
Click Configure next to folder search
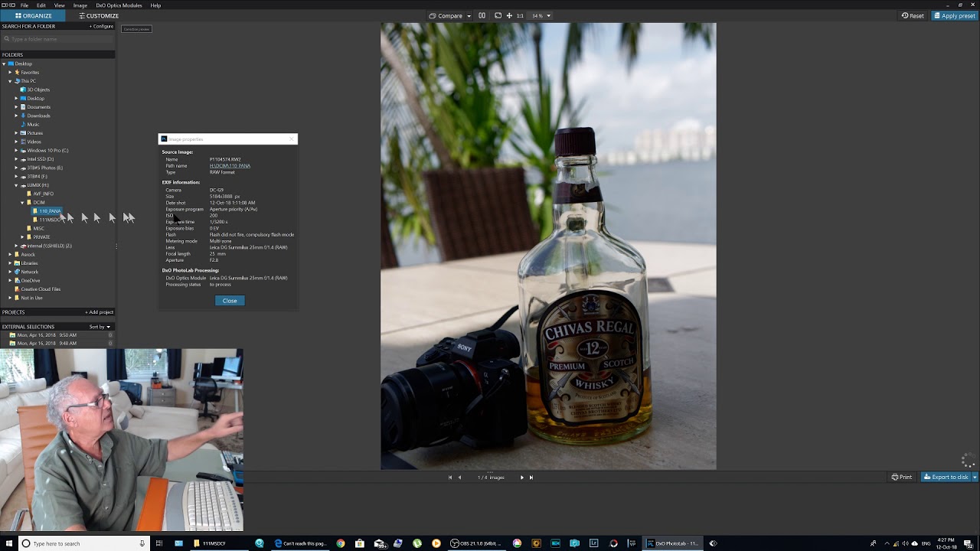tap(101, 26)
